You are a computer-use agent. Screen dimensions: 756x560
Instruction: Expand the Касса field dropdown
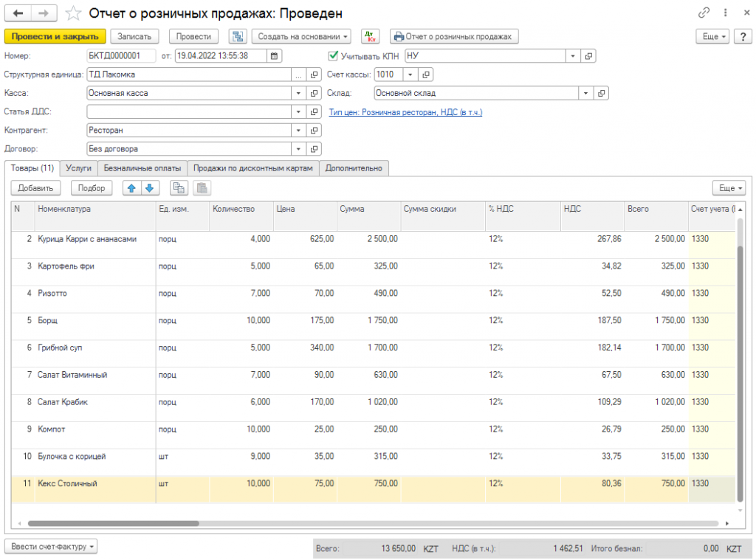[x=299, y=94]
